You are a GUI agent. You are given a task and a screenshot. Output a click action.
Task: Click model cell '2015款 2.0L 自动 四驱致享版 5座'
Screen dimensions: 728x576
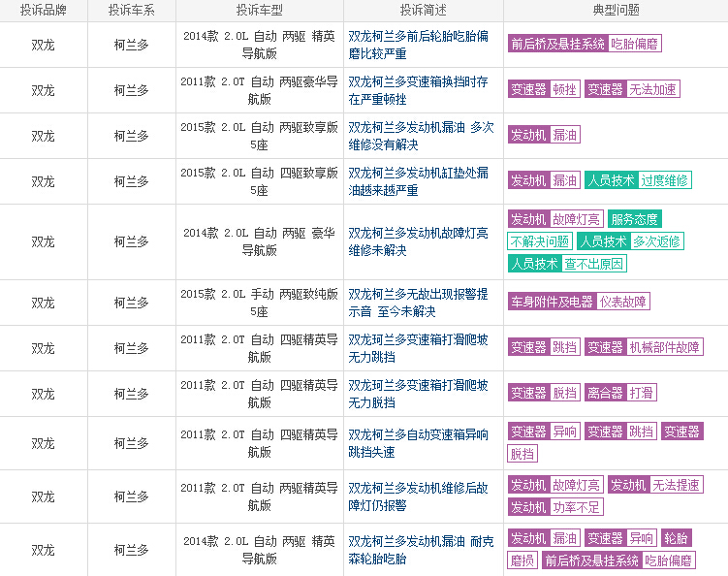click(x=259, y=181)
